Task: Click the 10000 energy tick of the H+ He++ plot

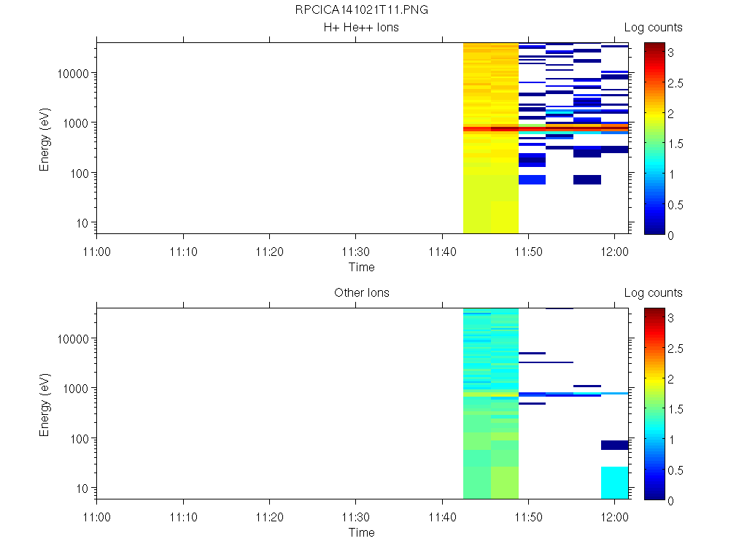Action: point(73,74)
